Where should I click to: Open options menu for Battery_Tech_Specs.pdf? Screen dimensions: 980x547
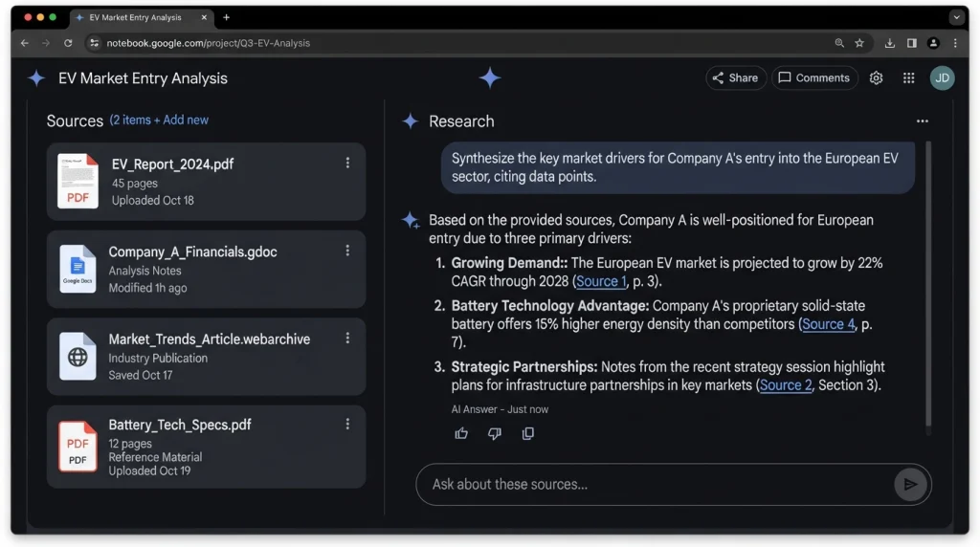tap(347, 424)
